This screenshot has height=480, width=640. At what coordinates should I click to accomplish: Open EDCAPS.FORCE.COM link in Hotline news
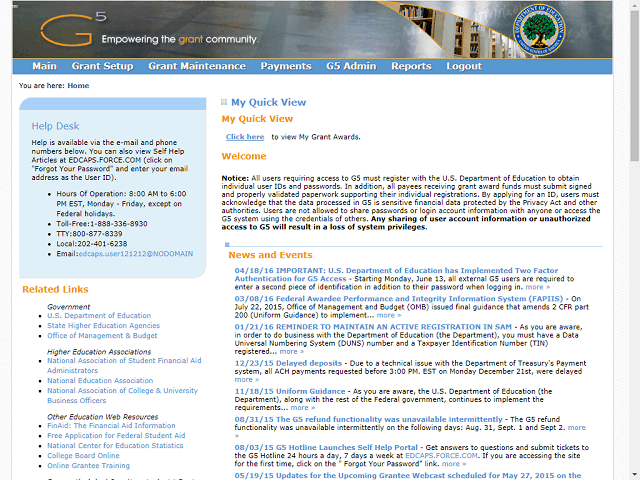441,456
